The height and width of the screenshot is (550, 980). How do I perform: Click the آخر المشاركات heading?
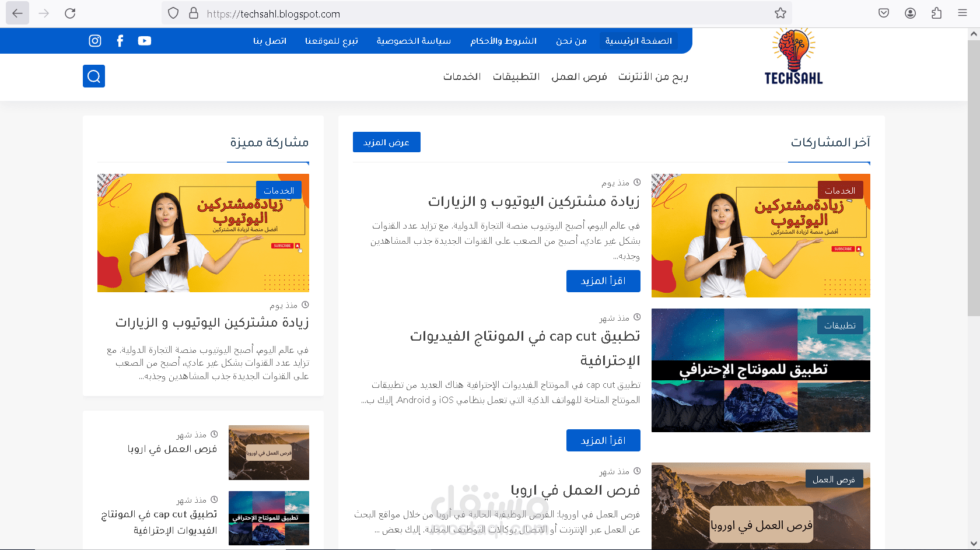830,142
